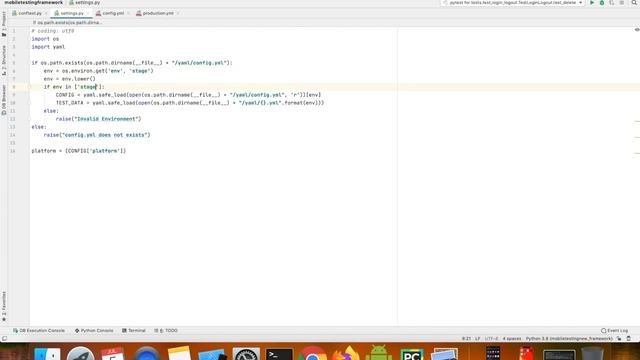Screen dimensions: 640x360
Task: Open the DB Execution Console tool window
Action: pos(39,330)
